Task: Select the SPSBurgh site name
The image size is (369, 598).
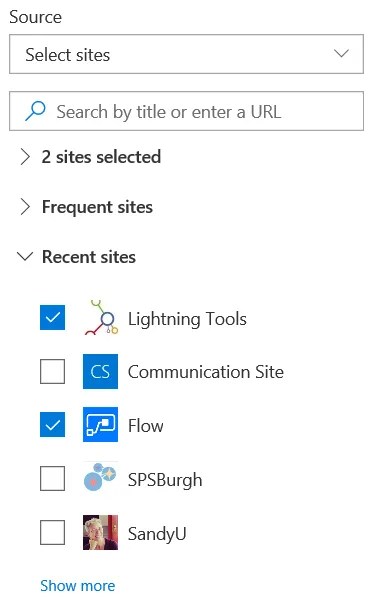Action: tap(165, 480)
